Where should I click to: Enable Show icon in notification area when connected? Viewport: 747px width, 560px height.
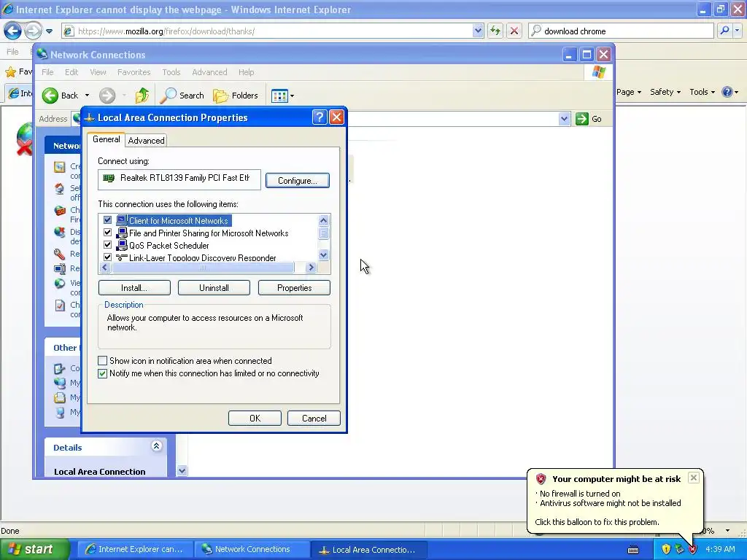click(x=102, y=360)
